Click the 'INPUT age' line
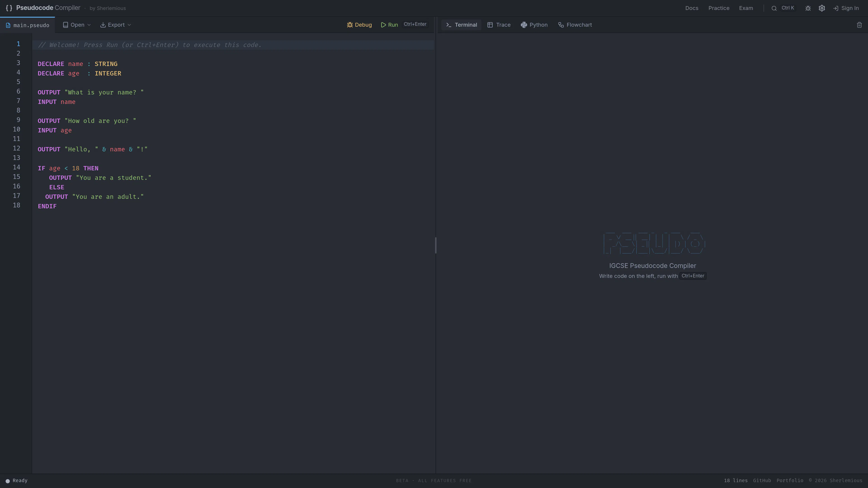This screenshot has width=868, height=488. (x=54, y=130)
